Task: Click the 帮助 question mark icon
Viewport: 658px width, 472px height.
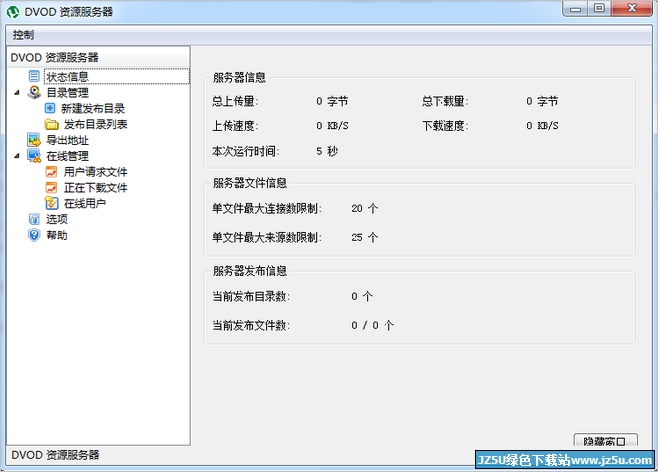Action: coord(34,235)
